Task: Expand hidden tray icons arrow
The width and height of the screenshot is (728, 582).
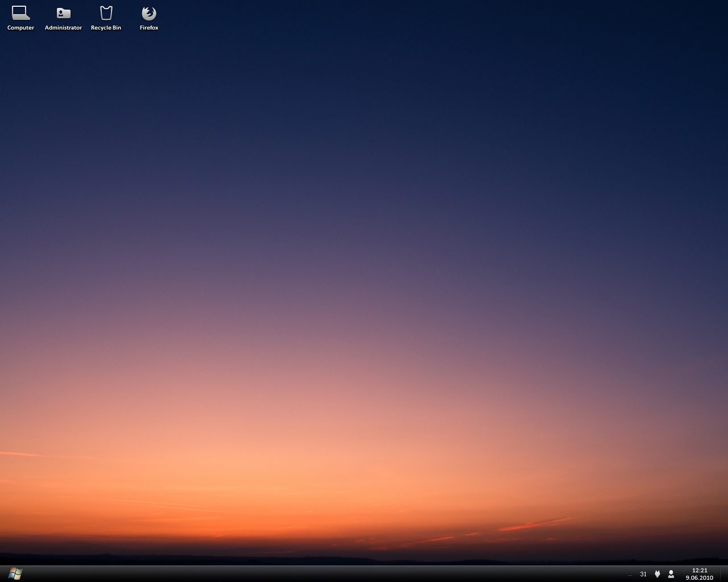Action: (x=630, y=575)
